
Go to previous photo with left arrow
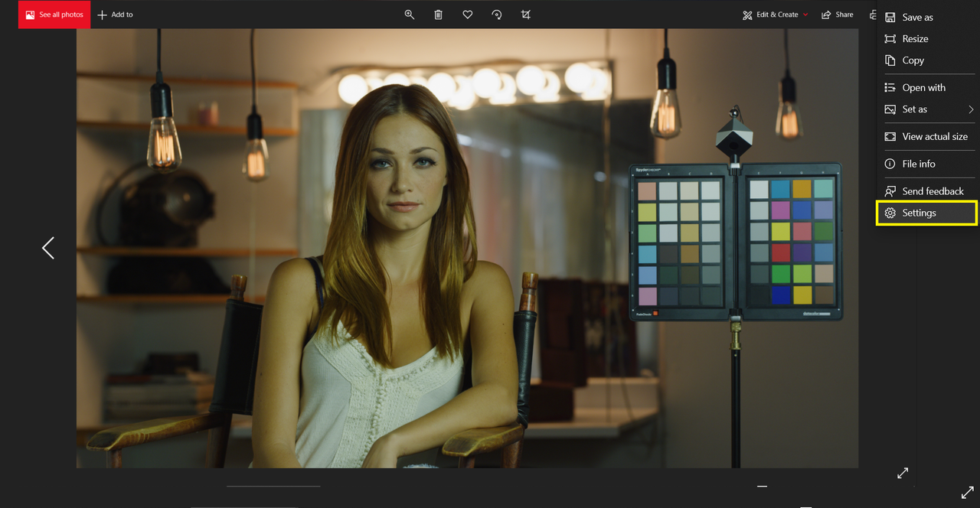[x=48, y=248]
